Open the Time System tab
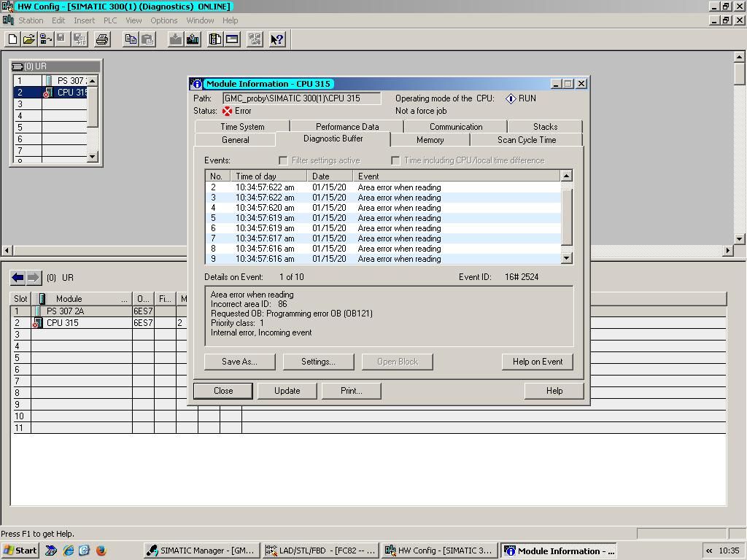Viewport: 747px width, 560px height. tap(242, 127)
